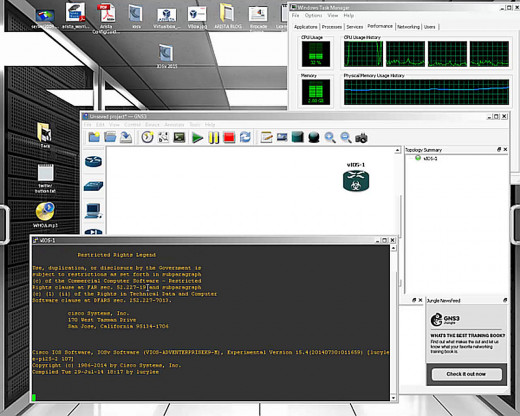Select the ARISTA BLOG desktop folder
The image size is (520, 416).
(x=228, y=16)
